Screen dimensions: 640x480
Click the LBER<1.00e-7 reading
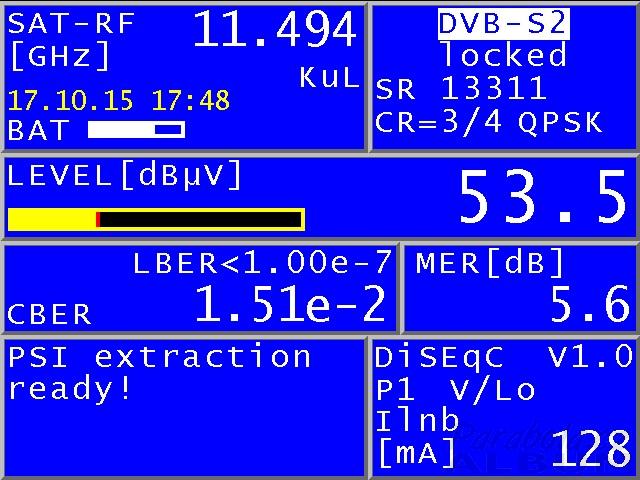(262, 263)
